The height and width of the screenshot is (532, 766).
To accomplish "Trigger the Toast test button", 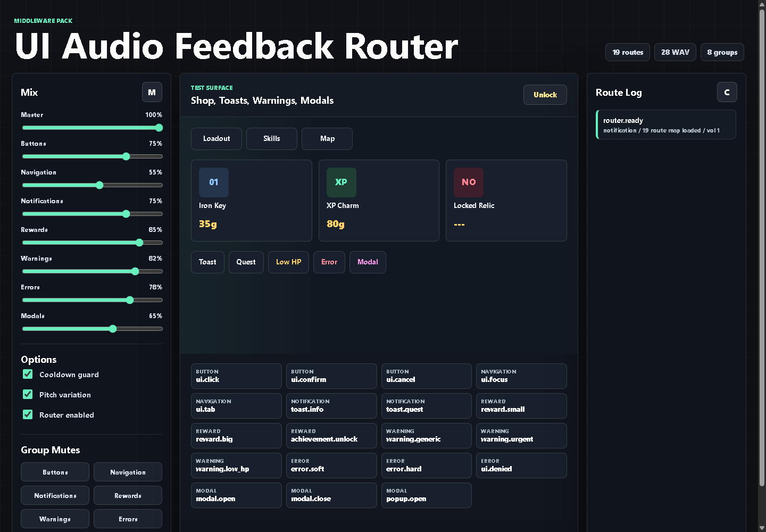I will point(207,262).
